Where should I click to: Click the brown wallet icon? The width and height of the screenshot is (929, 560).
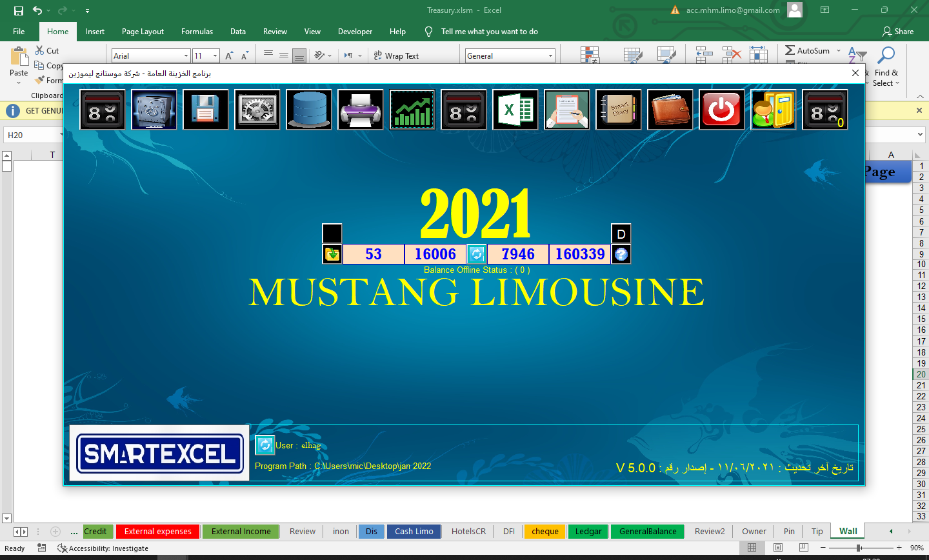pyautogui.click(x=670, y=110)
